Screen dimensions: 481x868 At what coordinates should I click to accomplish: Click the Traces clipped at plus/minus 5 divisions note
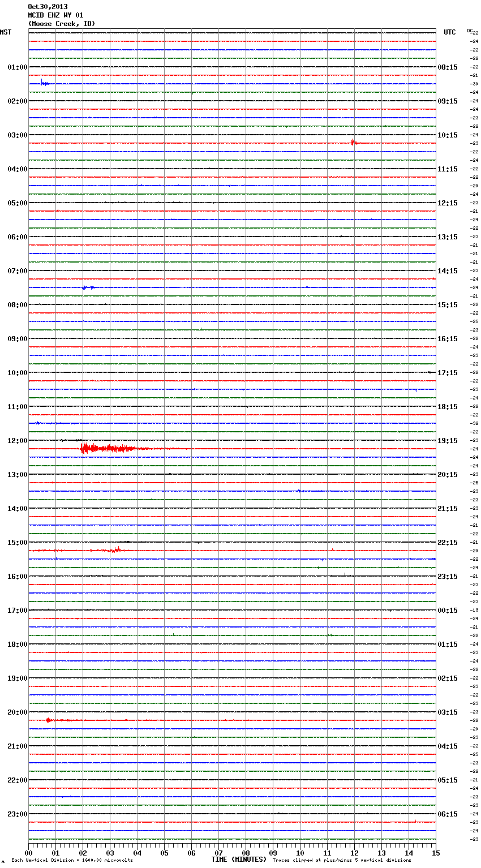click(342, 861)
